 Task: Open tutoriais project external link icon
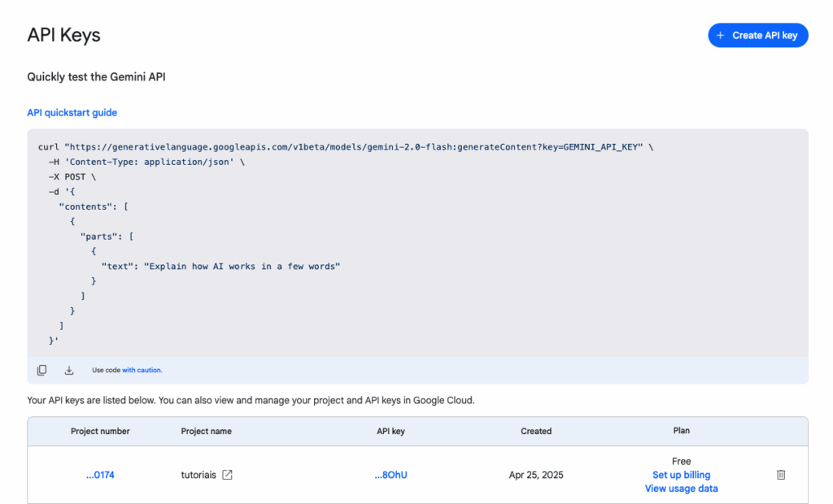[x=228, y=475]
